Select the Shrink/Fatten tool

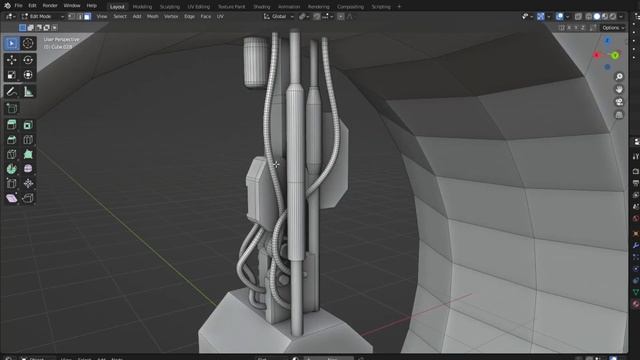[28, 184]
